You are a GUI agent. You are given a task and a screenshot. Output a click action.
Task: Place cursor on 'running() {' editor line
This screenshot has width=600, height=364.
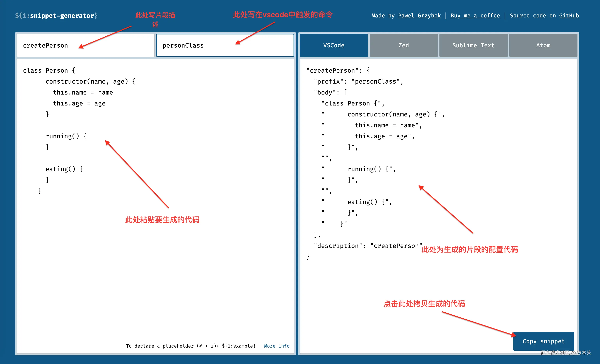[66, 136]
